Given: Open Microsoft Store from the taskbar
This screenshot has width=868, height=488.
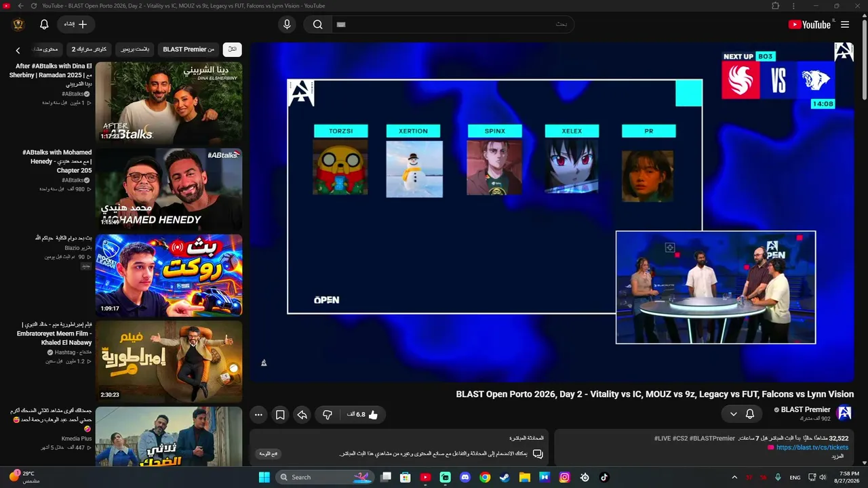Looking at the screenshot, I should click(x=406, y=477).
